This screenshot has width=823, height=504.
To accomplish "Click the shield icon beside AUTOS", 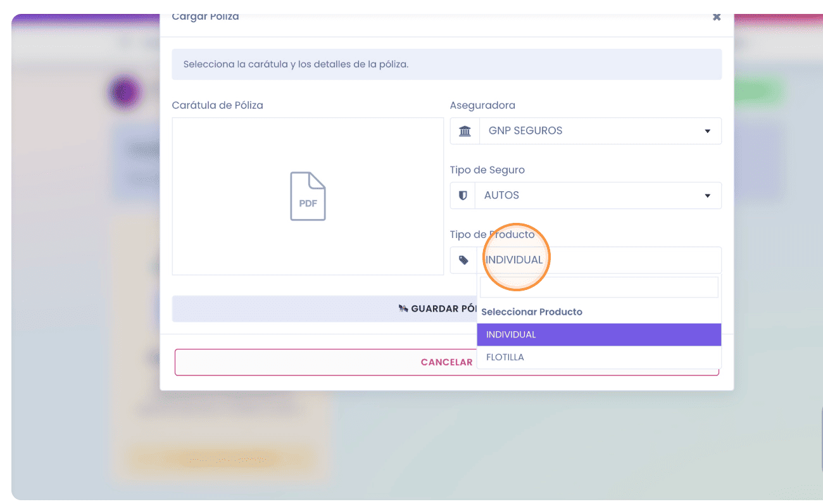I will click(x=463, y=196).
